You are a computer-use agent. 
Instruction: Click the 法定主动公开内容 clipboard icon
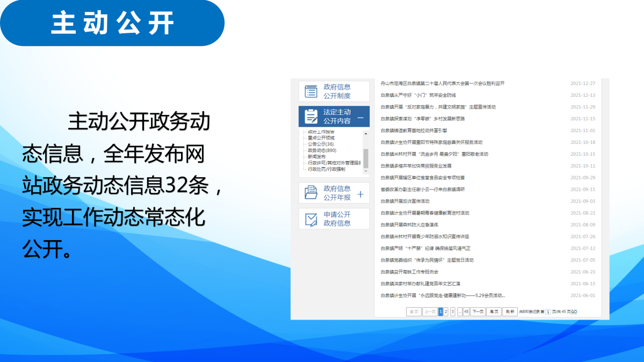tap(311, 117)
